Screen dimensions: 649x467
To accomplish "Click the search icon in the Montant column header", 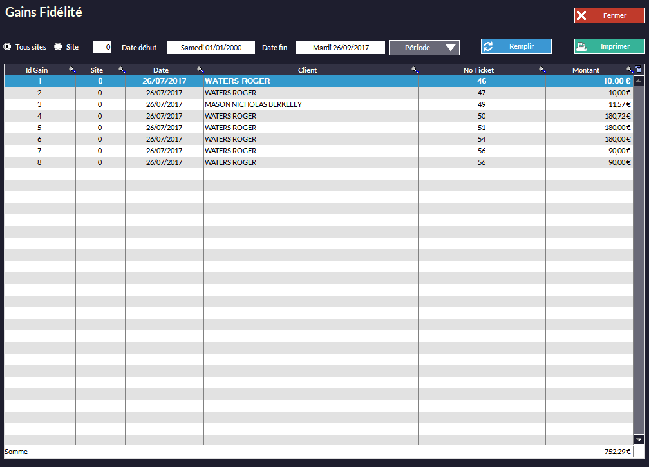I will click(x=628, y=70).
